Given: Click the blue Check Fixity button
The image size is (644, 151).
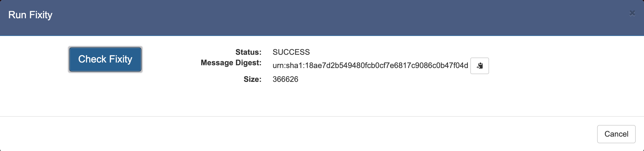Looking at the screenshot, I should (x=105, y=59).
